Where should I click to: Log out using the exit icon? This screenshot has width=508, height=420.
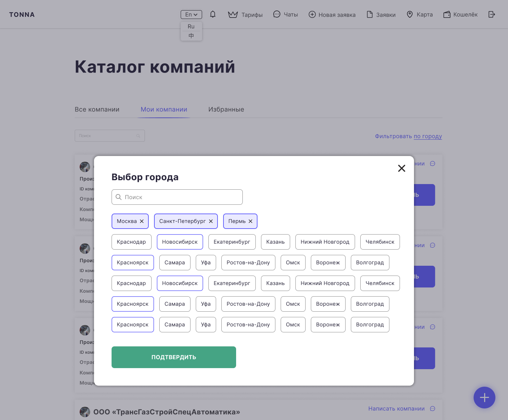(492, 14)
